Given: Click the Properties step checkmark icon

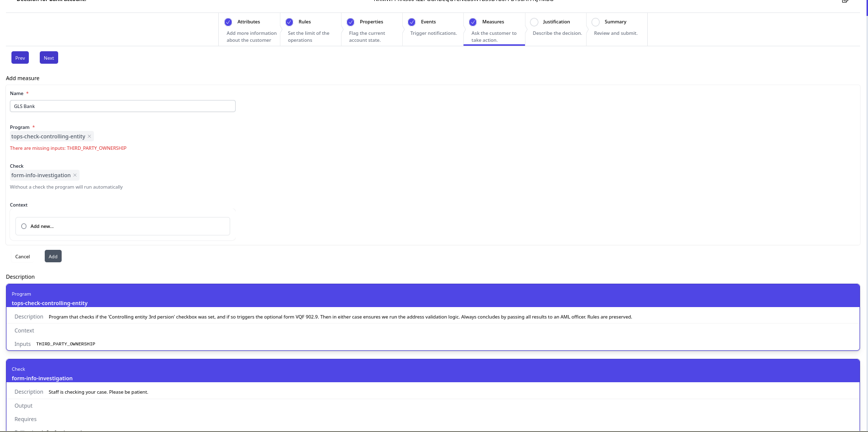Looking at the screenshot, I should (350, 22).
